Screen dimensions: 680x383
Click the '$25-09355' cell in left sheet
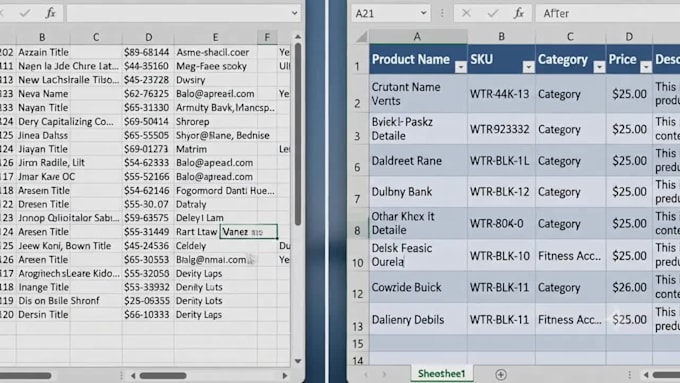(148, 301)
